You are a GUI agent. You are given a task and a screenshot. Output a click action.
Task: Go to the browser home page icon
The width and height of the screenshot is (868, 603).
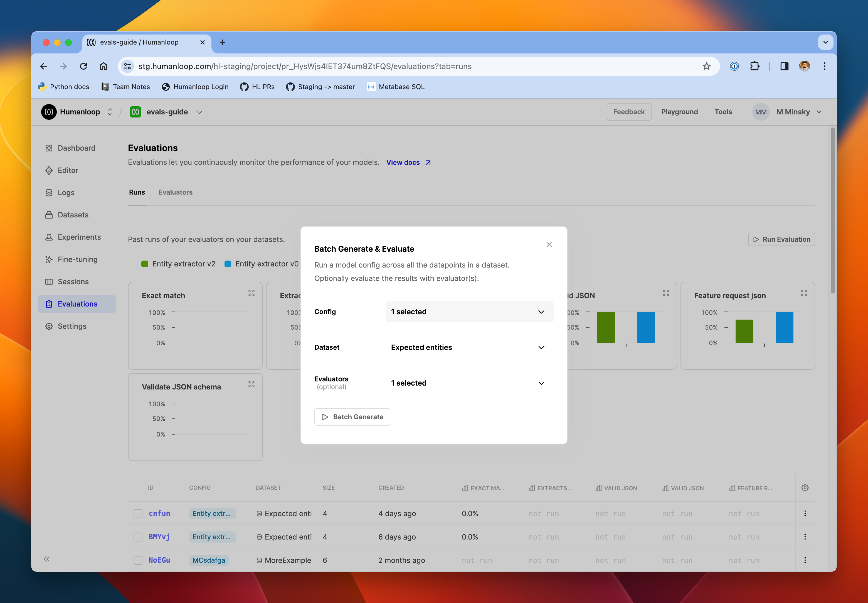point(103,67)
